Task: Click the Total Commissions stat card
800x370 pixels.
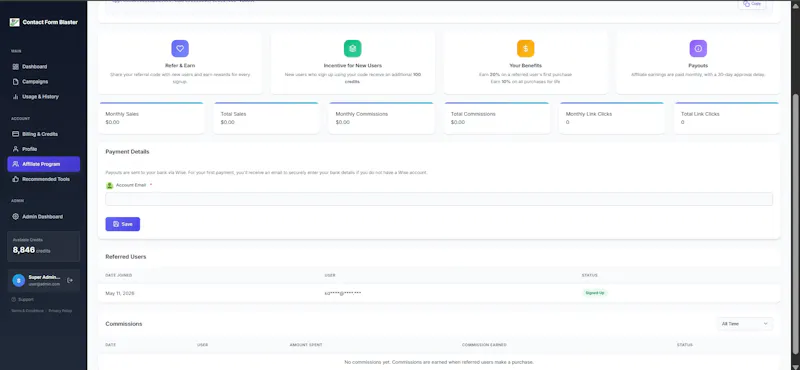Action: coord(496,118)
